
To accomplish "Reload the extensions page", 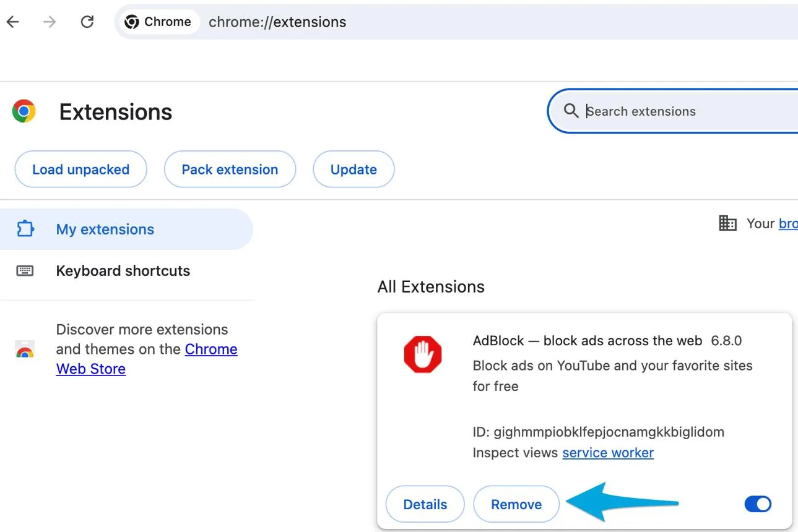I will point(87,22).
